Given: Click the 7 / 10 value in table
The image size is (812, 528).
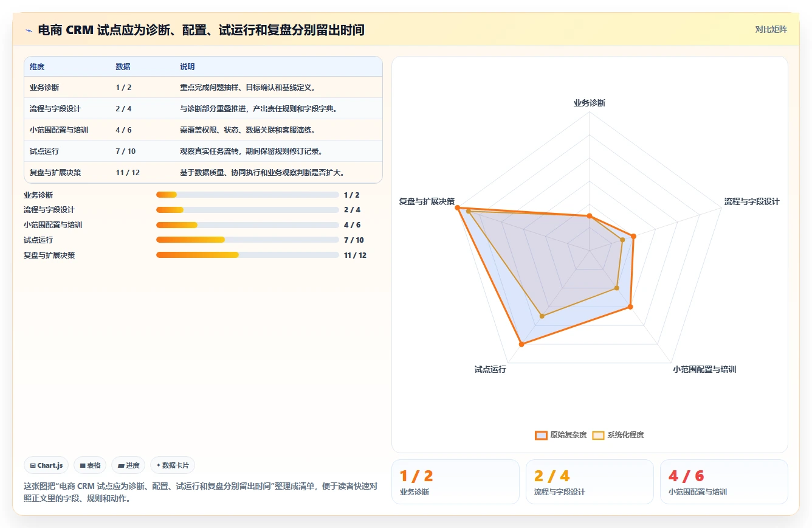Looking at the screenshot, I should [x=126, y=151].
